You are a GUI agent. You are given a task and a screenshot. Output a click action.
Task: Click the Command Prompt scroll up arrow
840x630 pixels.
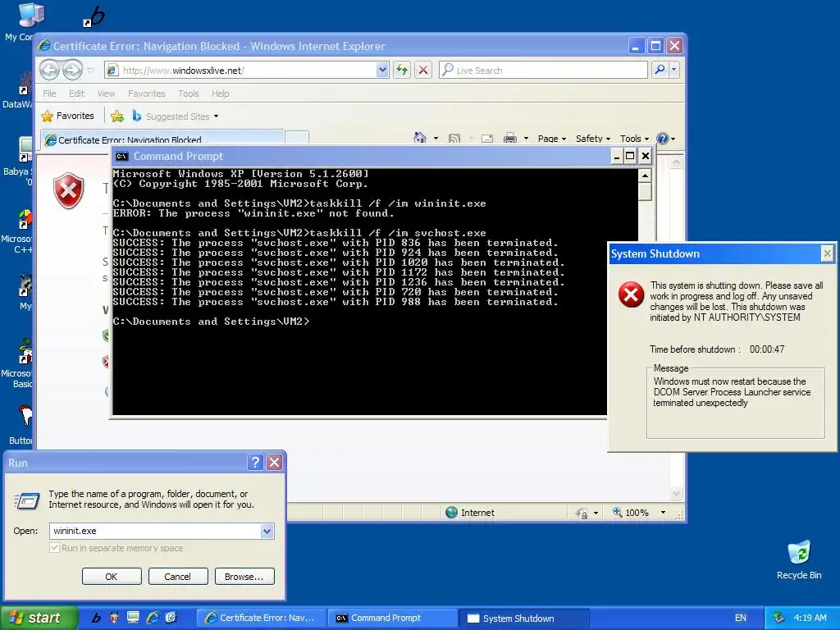pyautogui.click(x=645, y=176)
